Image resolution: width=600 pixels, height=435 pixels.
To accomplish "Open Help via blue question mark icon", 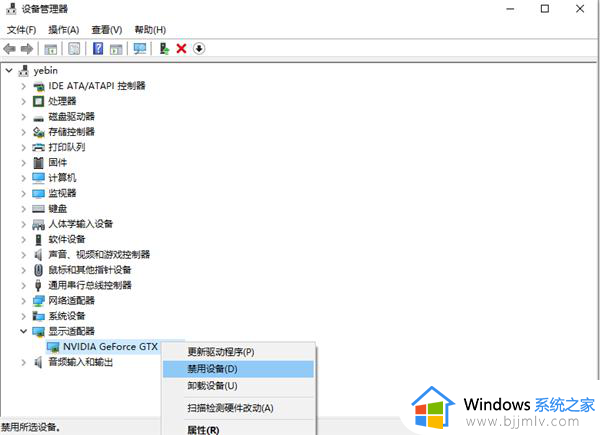I will [x=98, y=49].
